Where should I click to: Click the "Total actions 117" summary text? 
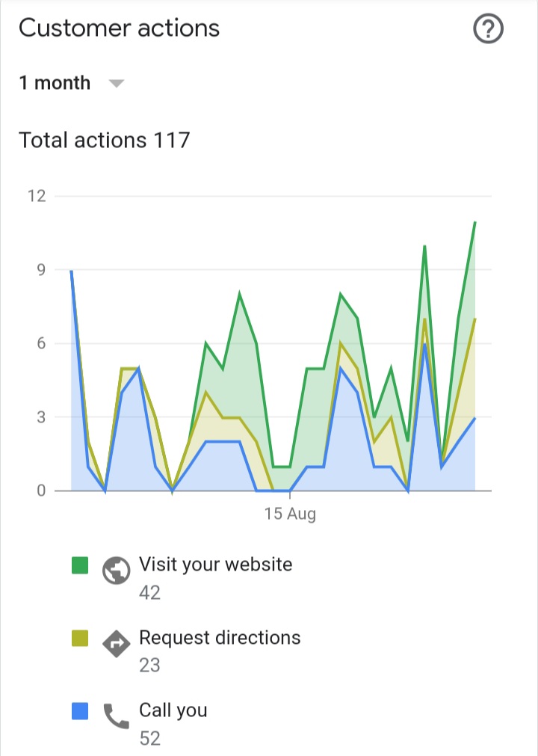(105, 140)
